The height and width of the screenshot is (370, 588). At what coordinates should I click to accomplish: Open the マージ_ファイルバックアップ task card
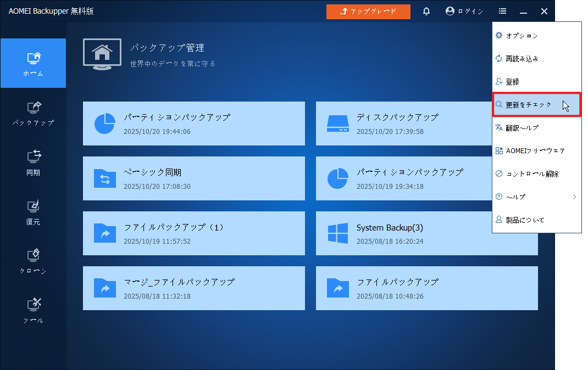coord(194,288)
